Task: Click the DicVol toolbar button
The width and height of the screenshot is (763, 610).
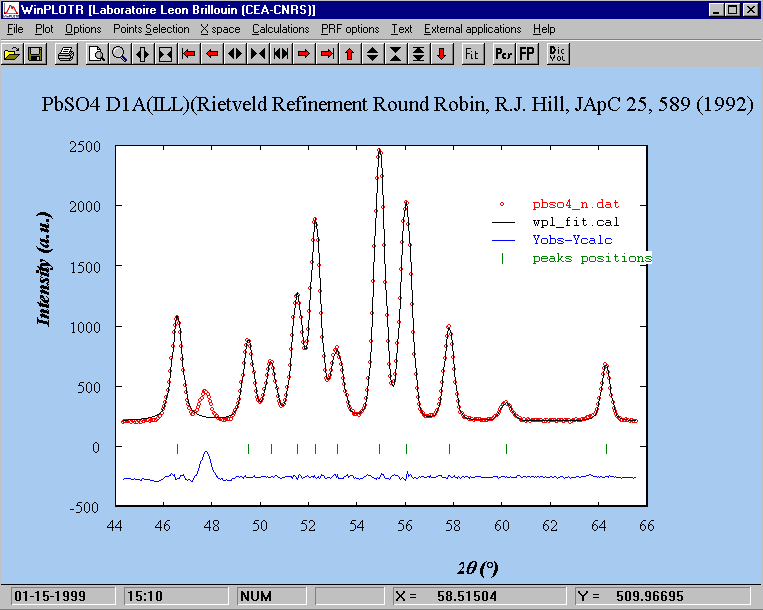Action: click(558, 53)
